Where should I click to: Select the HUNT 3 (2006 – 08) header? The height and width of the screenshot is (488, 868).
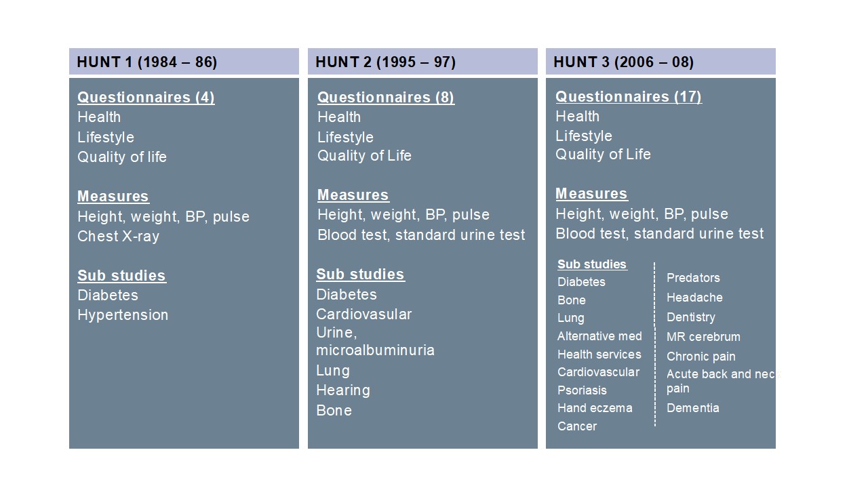pos(660,62)
